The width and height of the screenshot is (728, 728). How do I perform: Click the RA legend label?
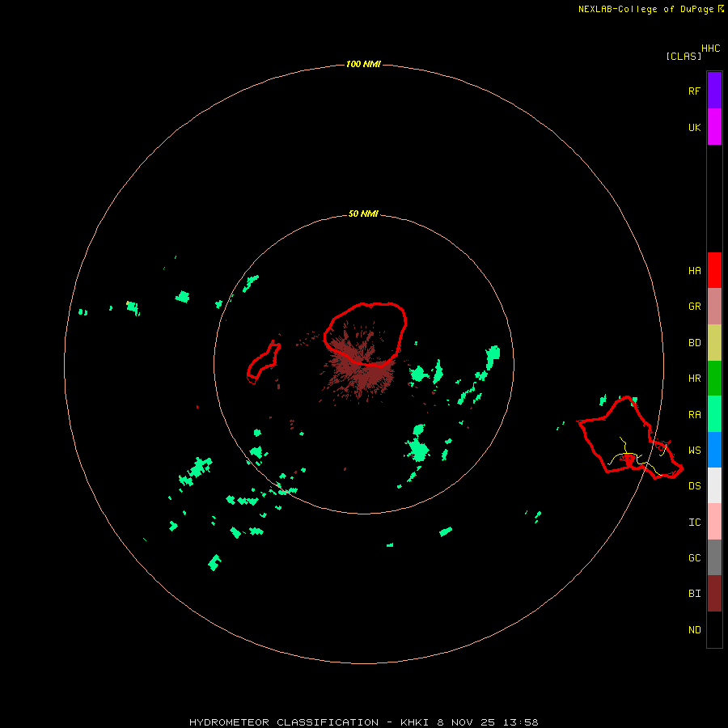point(694,415)
